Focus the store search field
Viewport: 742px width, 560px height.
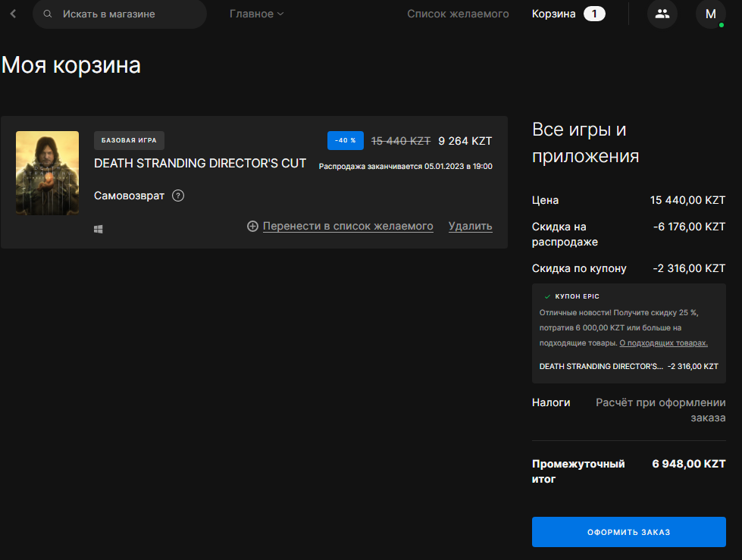click(120, 14)
